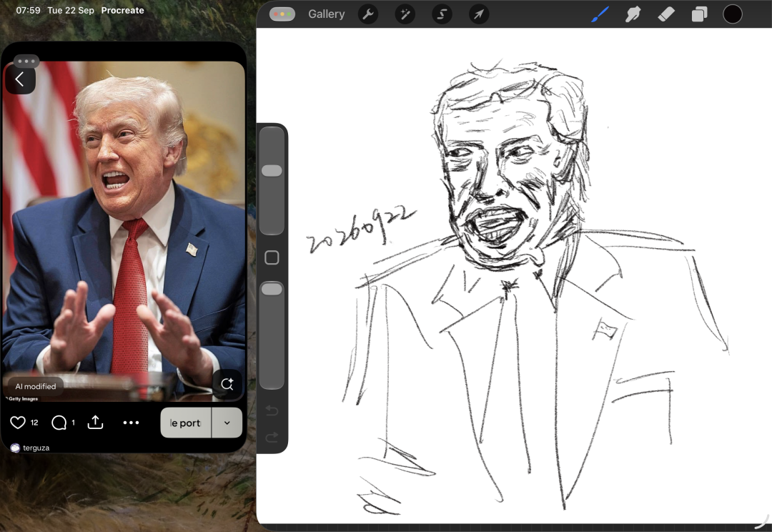This screenshot has width=772, height=532.
Task: Select the Brush tool
Action: pos(600,14)
